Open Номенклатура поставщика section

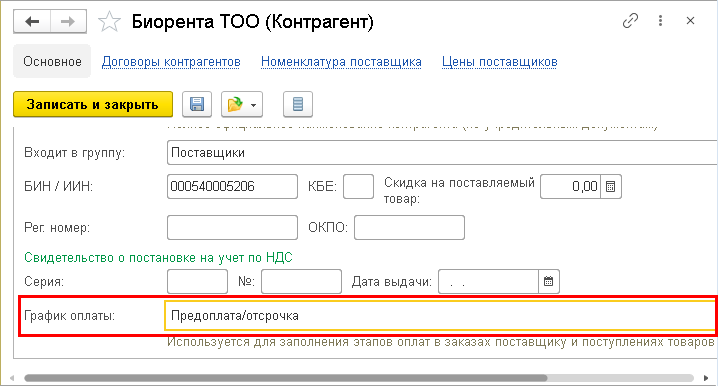point(341,62)
